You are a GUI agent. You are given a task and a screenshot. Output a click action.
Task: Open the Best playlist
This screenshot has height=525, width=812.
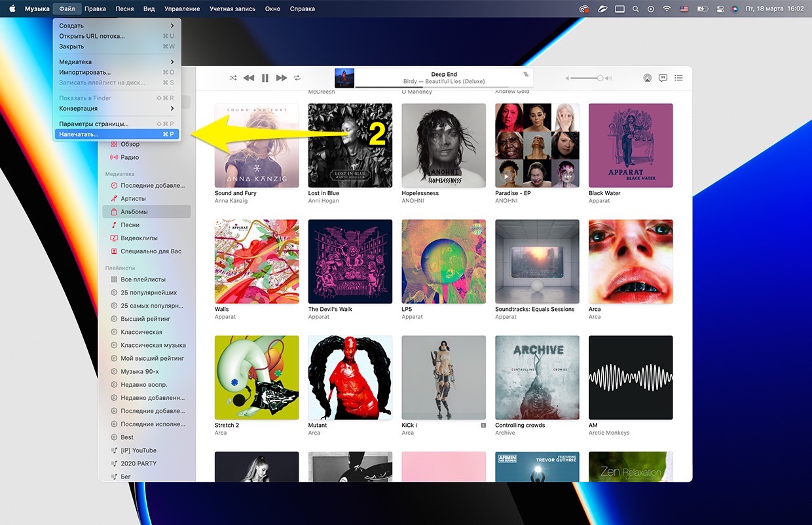(x=146, y=437)
